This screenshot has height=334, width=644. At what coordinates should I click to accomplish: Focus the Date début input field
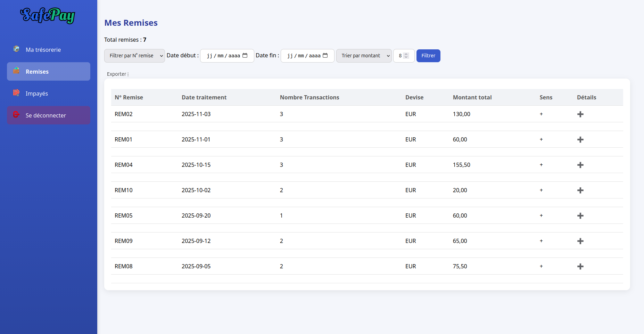(223, 56)
